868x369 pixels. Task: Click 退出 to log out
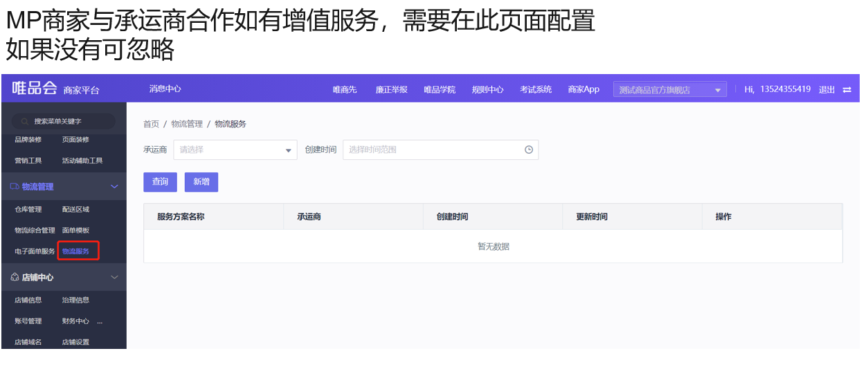pyautogui.click(x=826, y=89)
